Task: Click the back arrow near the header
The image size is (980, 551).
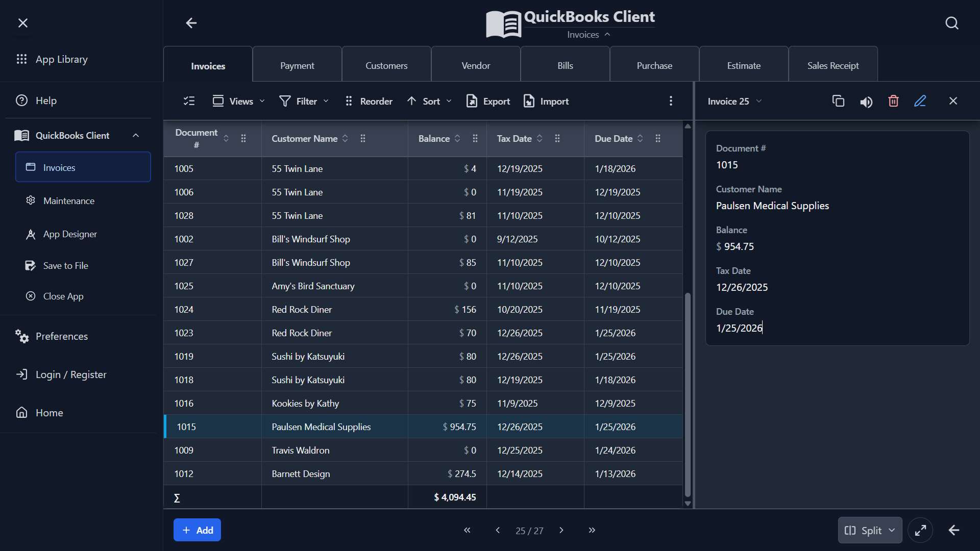Action: pyautogui.click(x=191, y=23)
